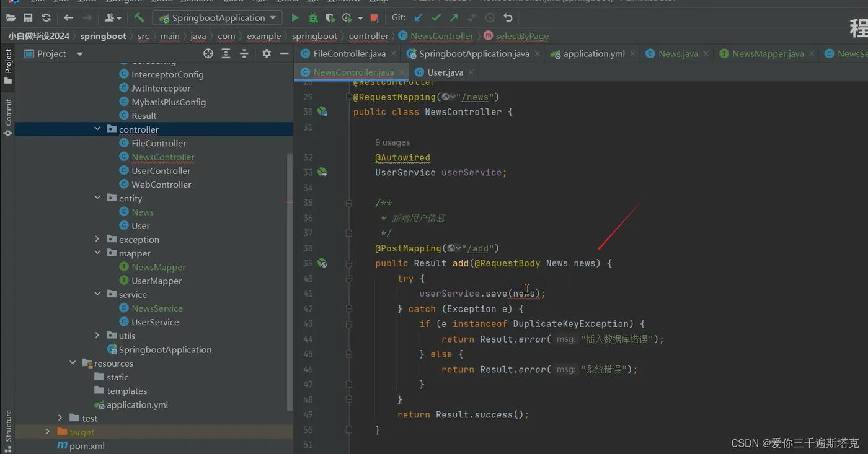Run the SpringbootApplication with the green play icon
Viewport: 868px width, 454px height.
point(295,18)
